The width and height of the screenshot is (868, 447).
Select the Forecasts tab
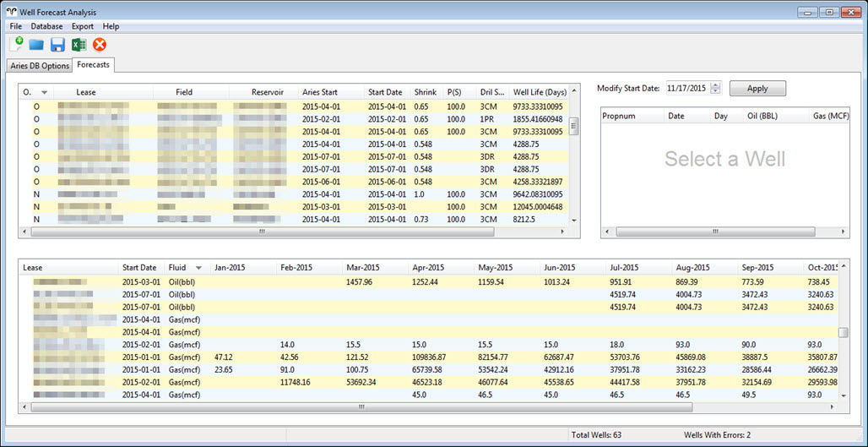93,65
